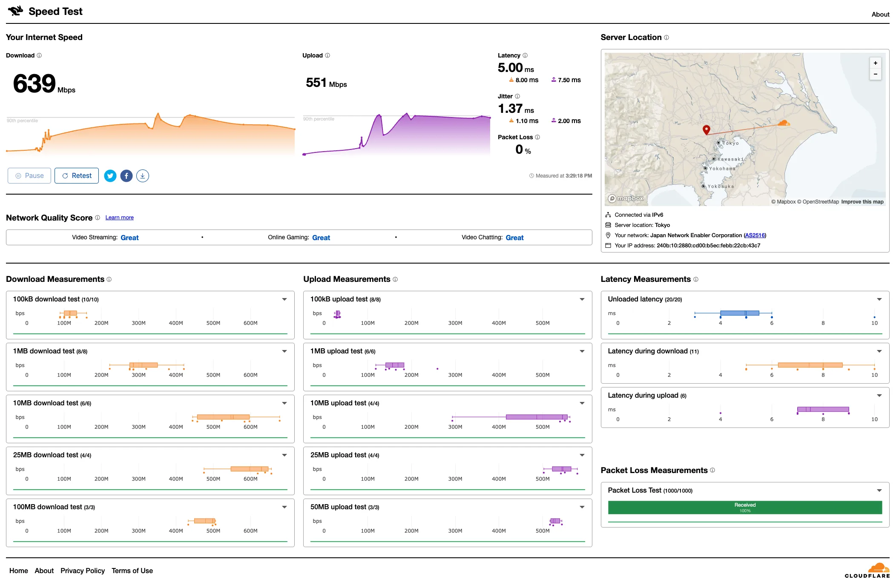Screen dimensions: 896x588
Task: Expand the 100kB download test panel
Action: pos(284,299)
